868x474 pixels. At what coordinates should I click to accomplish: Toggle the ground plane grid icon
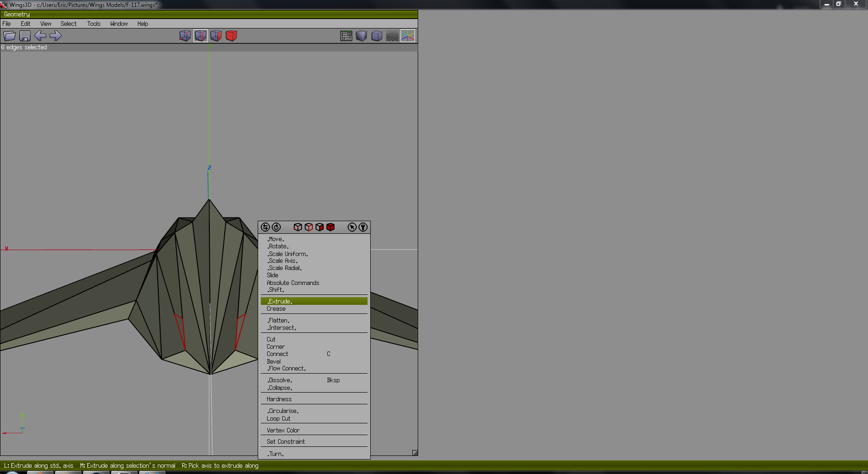(392, 36)
